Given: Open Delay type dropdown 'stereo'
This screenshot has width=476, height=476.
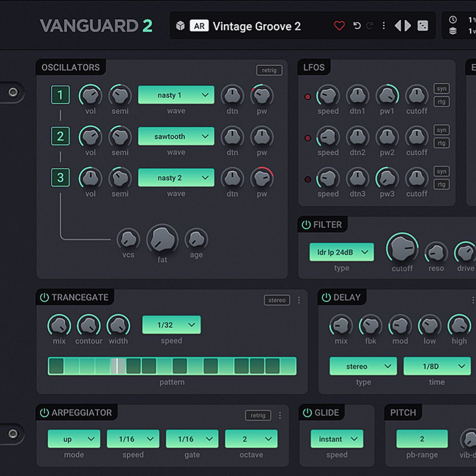Looking at the screenshot, I should [x=363, y=366].
